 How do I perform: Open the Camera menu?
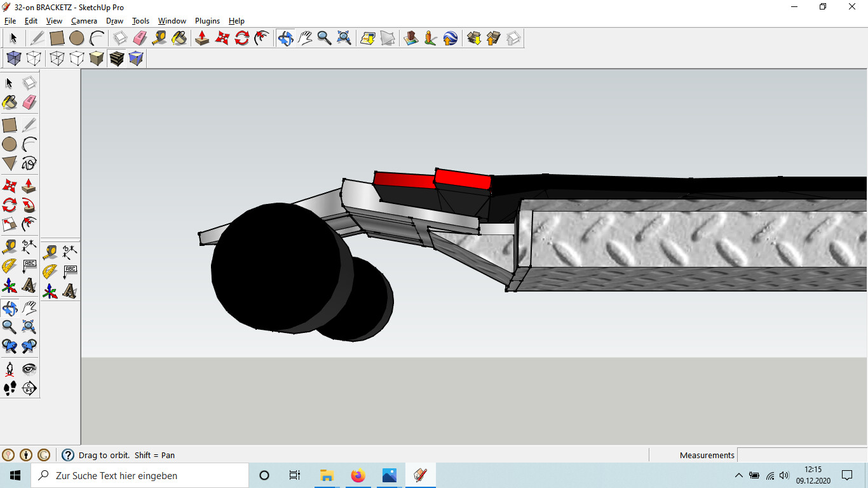(x=84, y=21)
